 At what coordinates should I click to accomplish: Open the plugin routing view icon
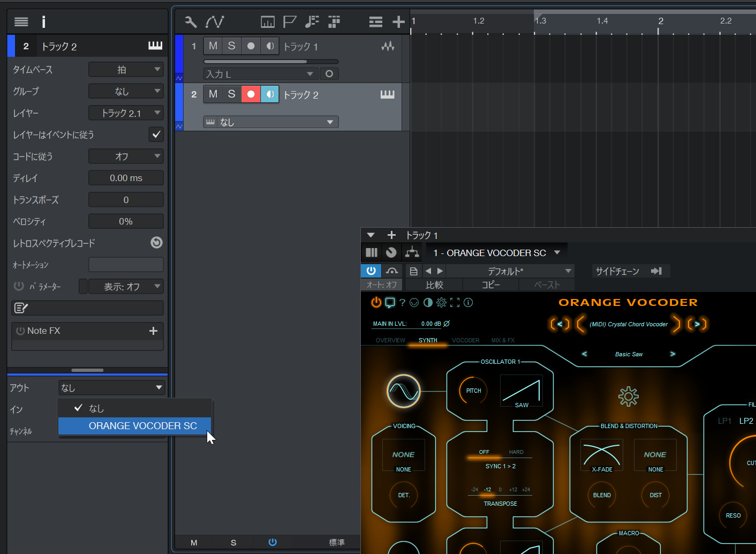tap(412, 252)
